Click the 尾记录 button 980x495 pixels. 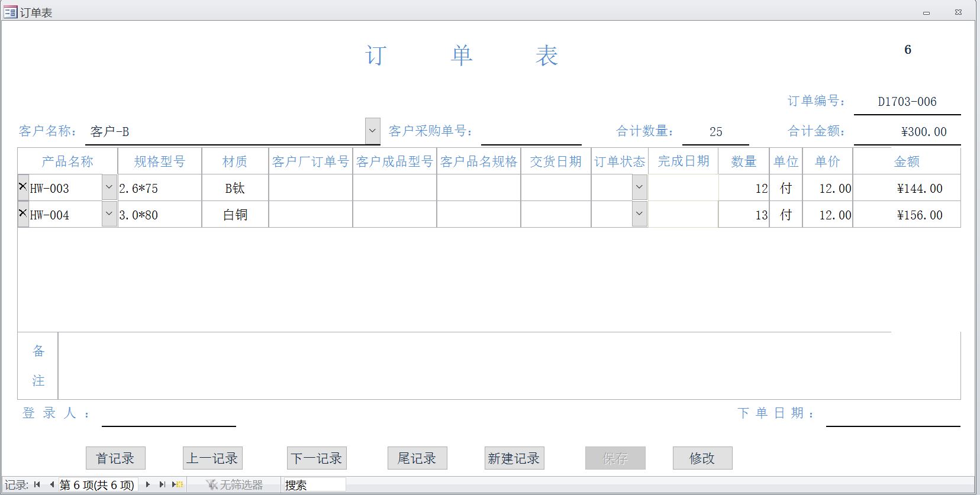(x=417, y=458)
